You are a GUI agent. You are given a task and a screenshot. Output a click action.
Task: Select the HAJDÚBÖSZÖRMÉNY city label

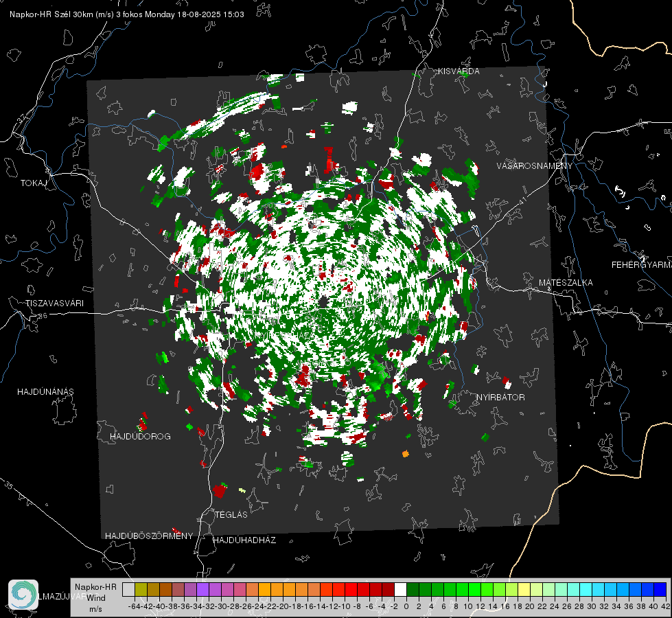pyautogui.click(x=149, y=536)
